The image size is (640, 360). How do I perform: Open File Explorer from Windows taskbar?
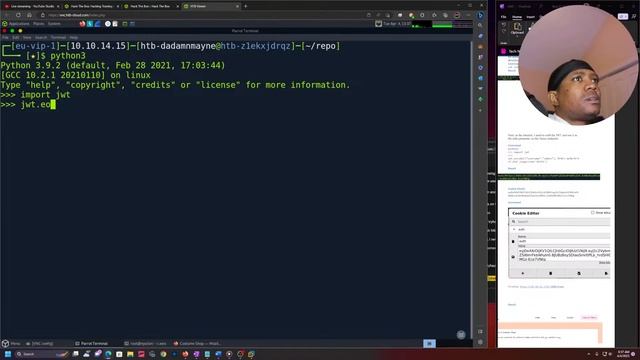pyautogui.click(x=130, y=354)
